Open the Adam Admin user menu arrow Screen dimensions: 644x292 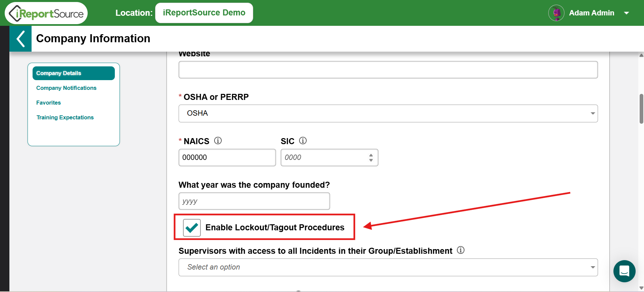click(626, 13)
